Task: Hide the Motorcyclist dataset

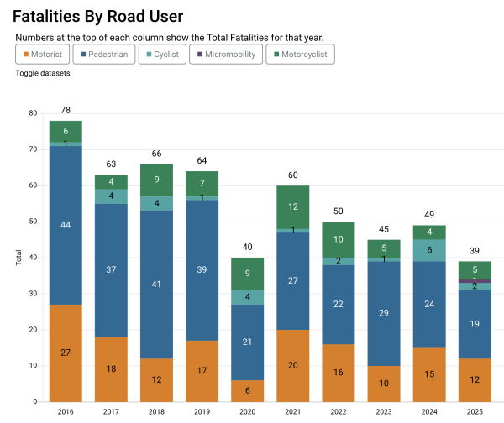Action: pyautogui.click(x=300, y=54)
